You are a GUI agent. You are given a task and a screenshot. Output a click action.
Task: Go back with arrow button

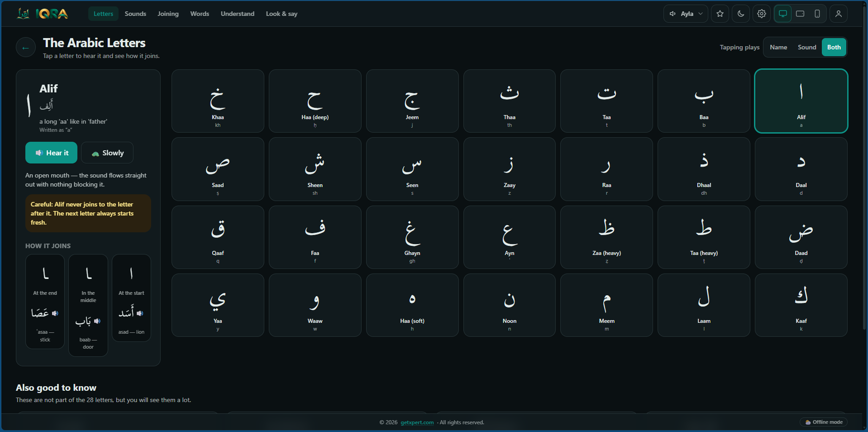click(25, 48)
